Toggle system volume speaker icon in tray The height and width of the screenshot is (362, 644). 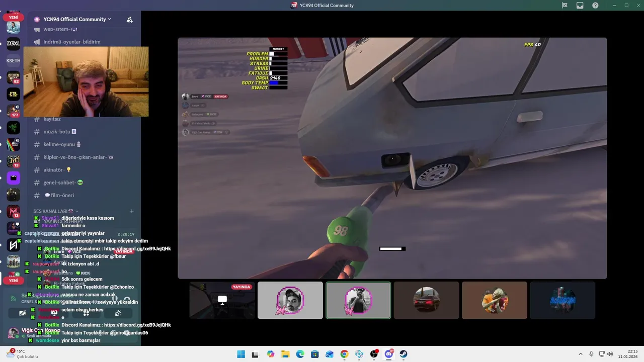611,354
